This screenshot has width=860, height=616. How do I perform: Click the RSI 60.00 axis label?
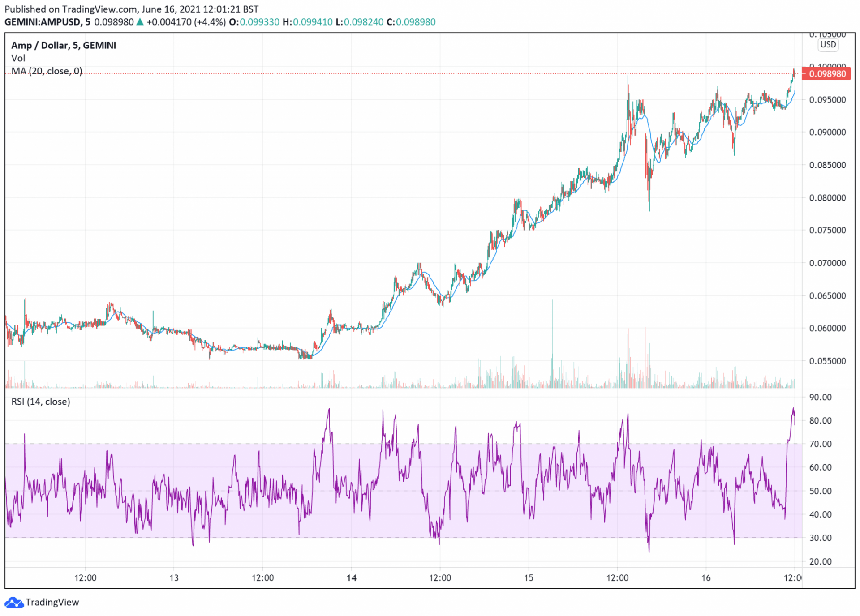(820, 468)
